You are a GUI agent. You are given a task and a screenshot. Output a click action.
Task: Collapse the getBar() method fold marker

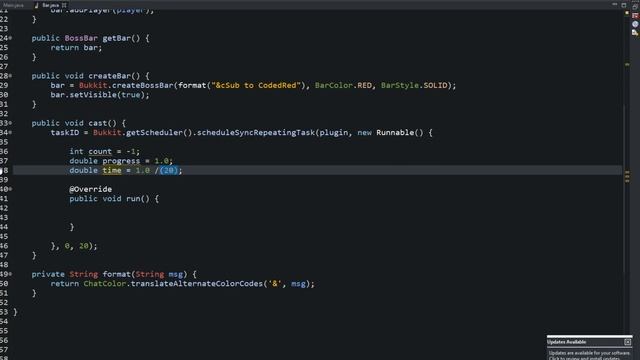coord(10,38)
